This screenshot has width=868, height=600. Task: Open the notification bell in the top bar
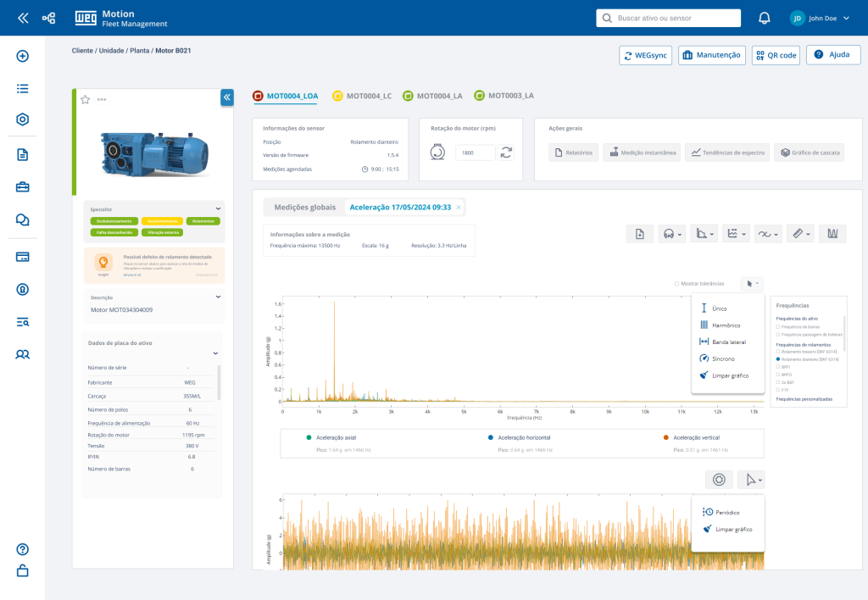(x=765, y=17)
